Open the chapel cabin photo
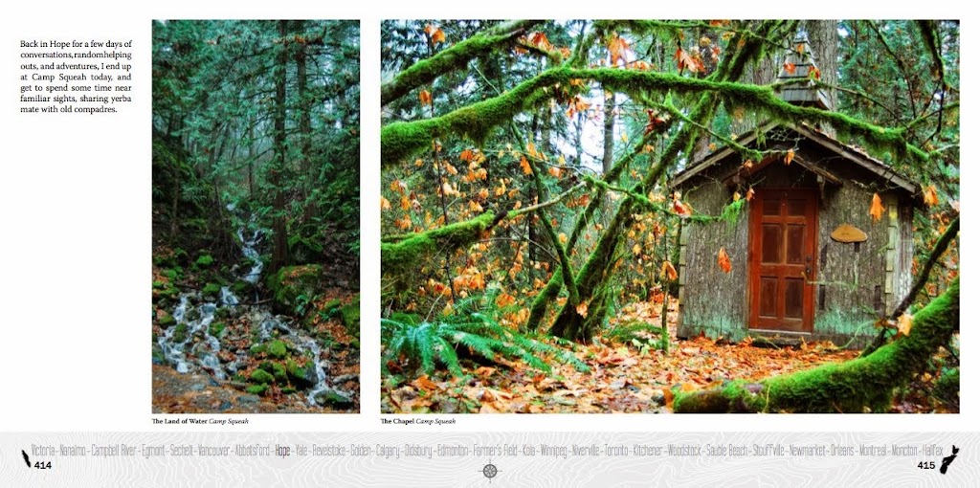This screenshot has height=488, width=980. coord(669,216)
